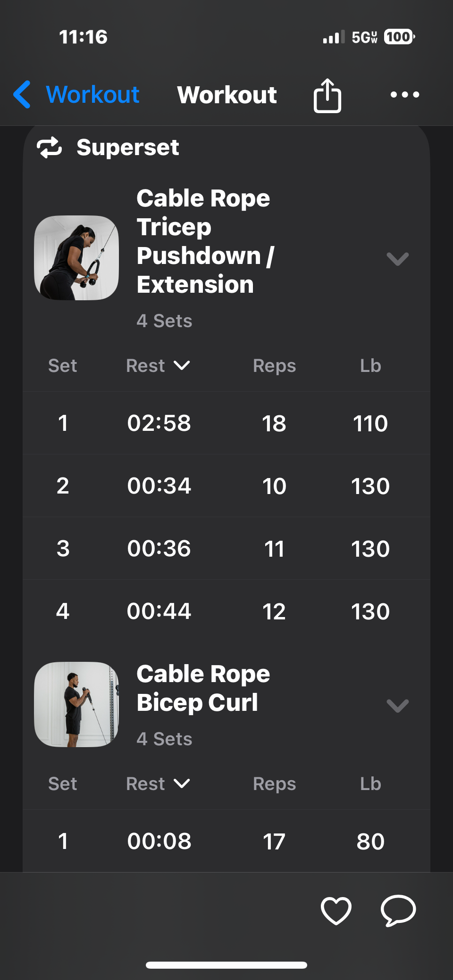This screenshot has height=980, width=453.
Task: Select tricep set 1 with 110 lb
Action: (226, 423)
